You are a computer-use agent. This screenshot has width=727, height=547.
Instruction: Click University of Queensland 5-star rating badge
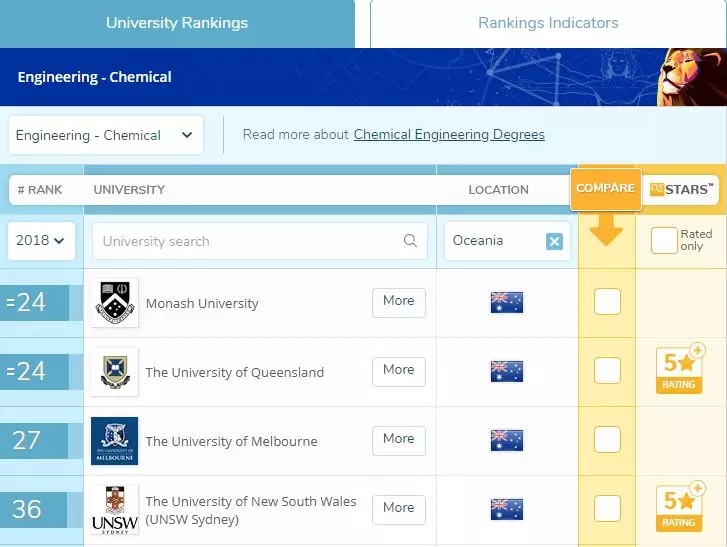click(680, 370)
